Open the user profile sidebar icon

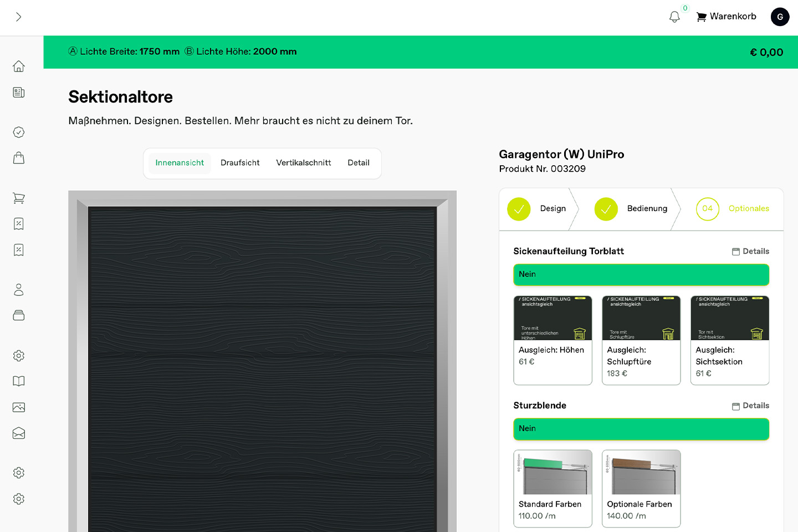pyautogui.click(x=19, y=289)
